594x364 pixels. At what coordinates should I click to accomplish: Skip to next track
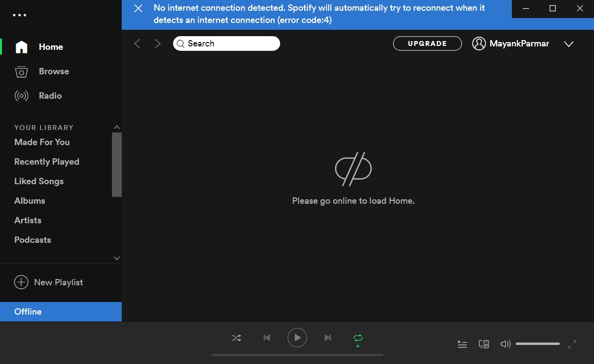[x=328, y=338]
